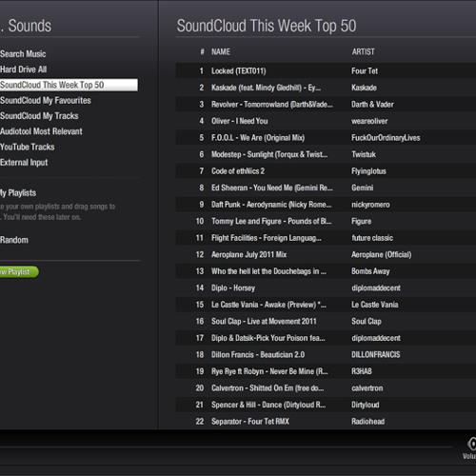
Task: Select 'Revolver - Tomorrowland' track row
Action: [326, 105]
